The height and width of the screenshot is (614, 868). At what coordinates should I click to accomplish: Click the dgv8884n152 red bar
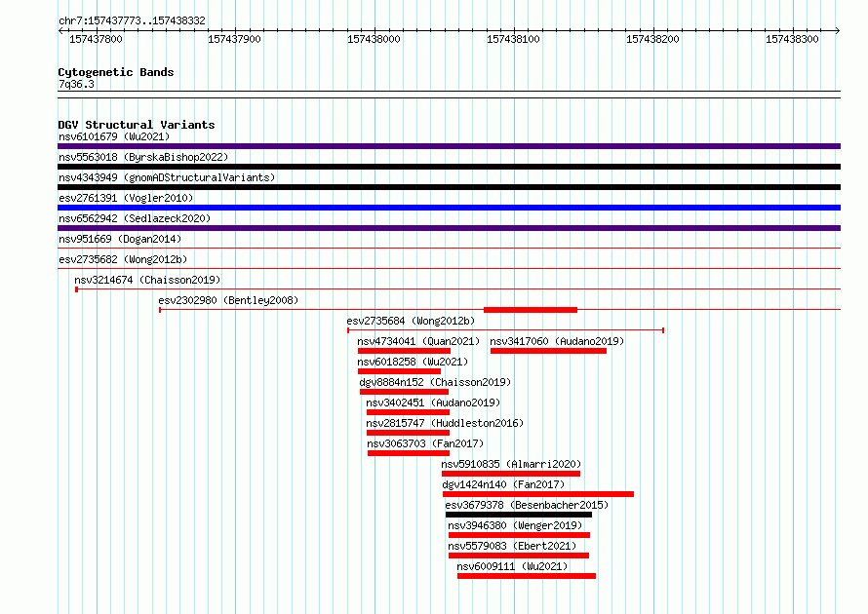click(404, 392)
